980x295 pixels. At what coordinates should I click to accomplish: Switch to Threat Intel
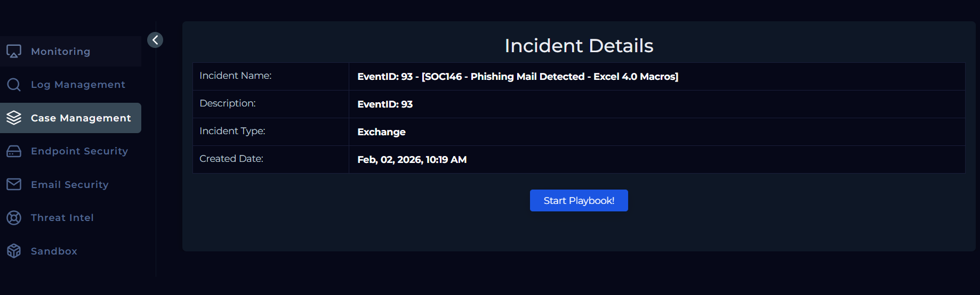62,218
